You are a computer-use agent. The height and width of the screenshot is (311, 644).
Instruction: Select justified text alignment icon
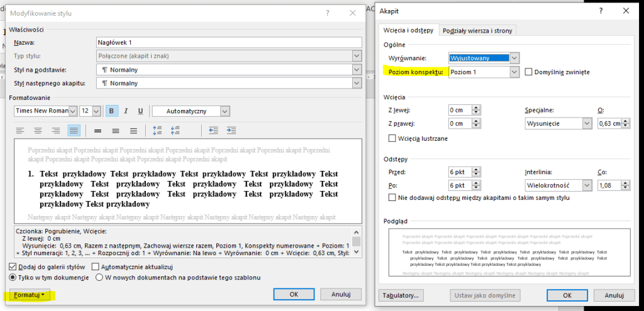point(74,131)
